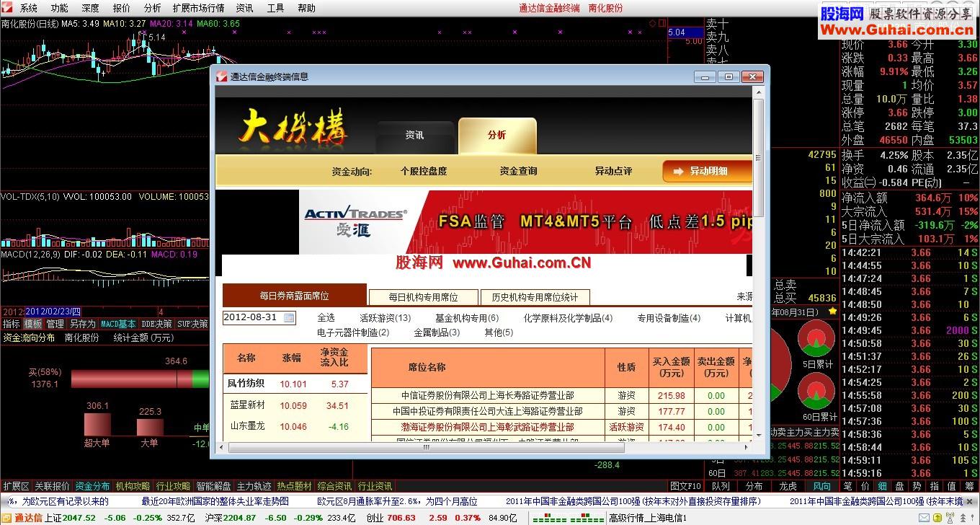Select 历史机构专用席位统计 tab
The height and width of the screenshot is (525, 980).
tap(535, 297)
